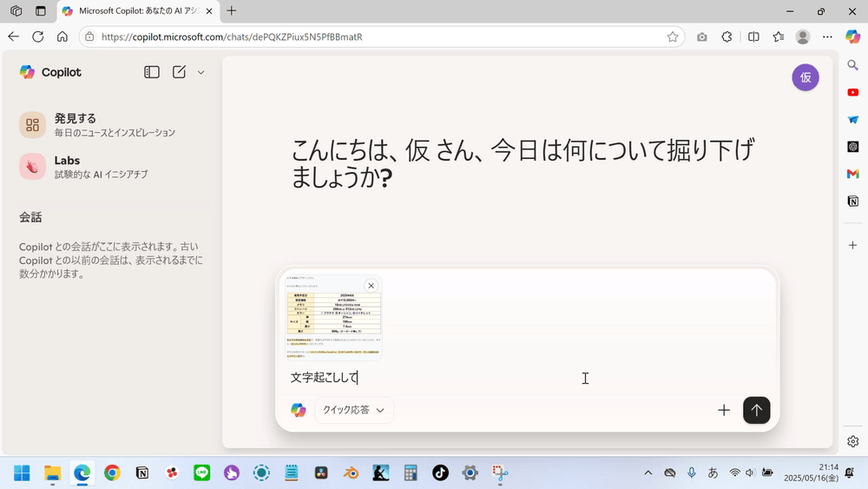868x489 pixels.
Task: Open the クイック応答 mode dropdown
Action: pos(354,410)
